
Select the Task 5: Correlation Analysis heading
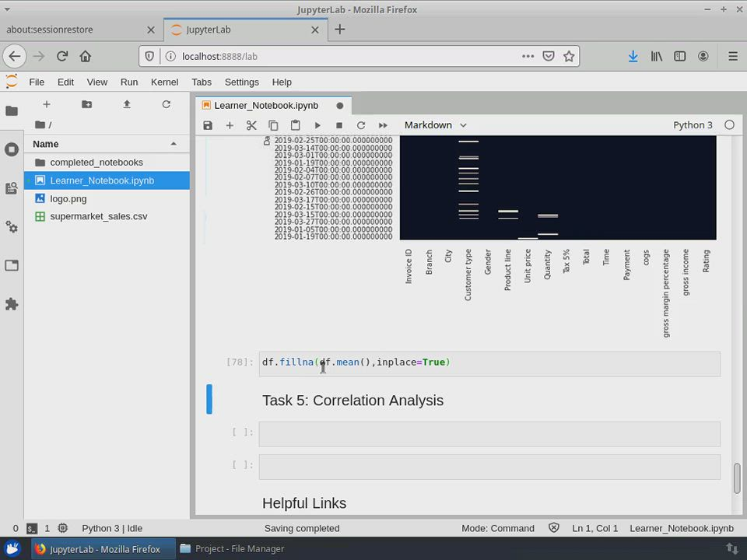352,401
